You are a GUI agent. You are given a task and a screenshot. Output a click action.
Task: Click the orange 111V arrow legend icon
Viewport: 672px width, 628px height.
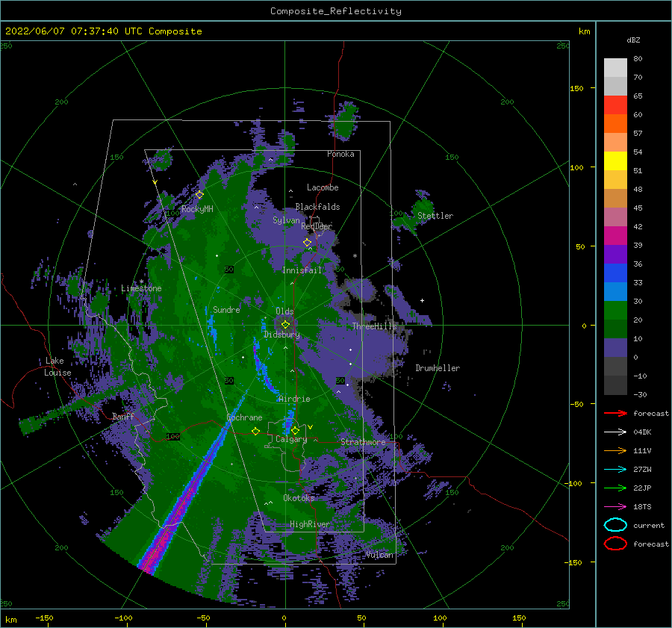click(x=615, y=450)
